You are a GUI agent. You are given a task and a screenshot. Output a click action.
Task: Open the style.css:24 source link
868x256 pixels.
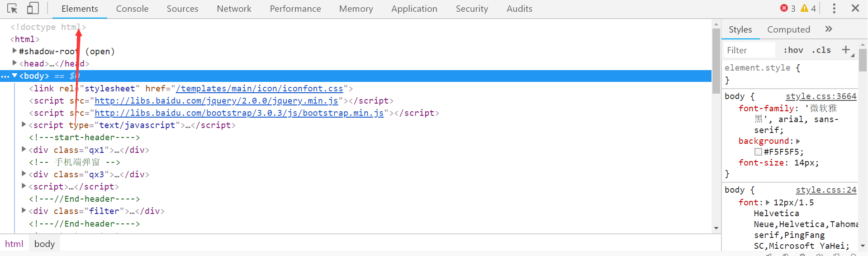826,190
